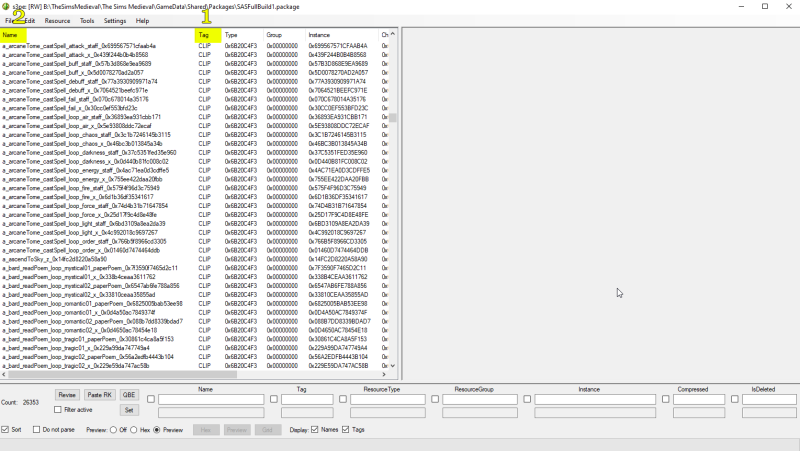Check the Do not parse option
This screenshot has width=800, height=451.
pyautogui.click(x=37, y=429)
